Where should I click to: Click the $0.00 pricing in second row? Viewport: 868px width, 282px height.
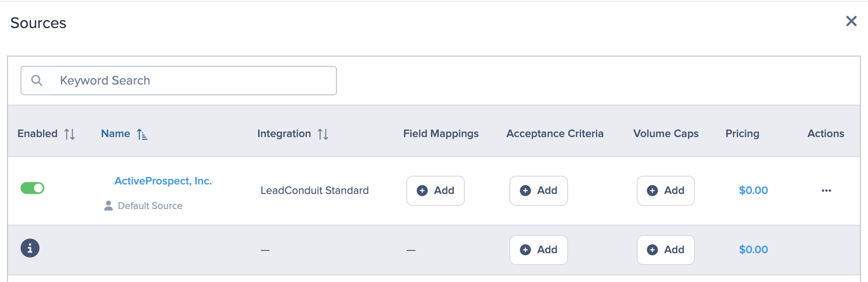pyautogui.click(x=753, y=250)
